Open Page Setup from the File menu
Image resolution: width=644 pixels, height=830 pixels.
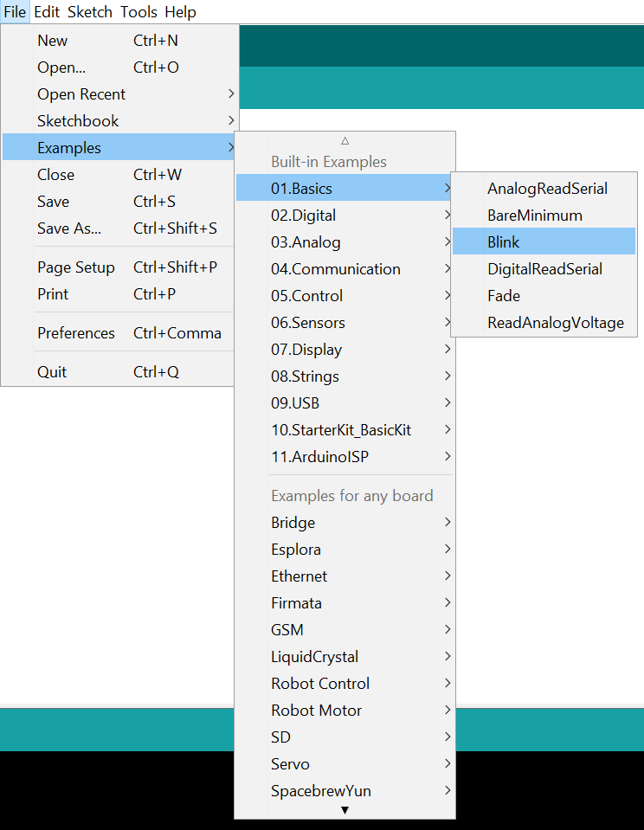119,267
